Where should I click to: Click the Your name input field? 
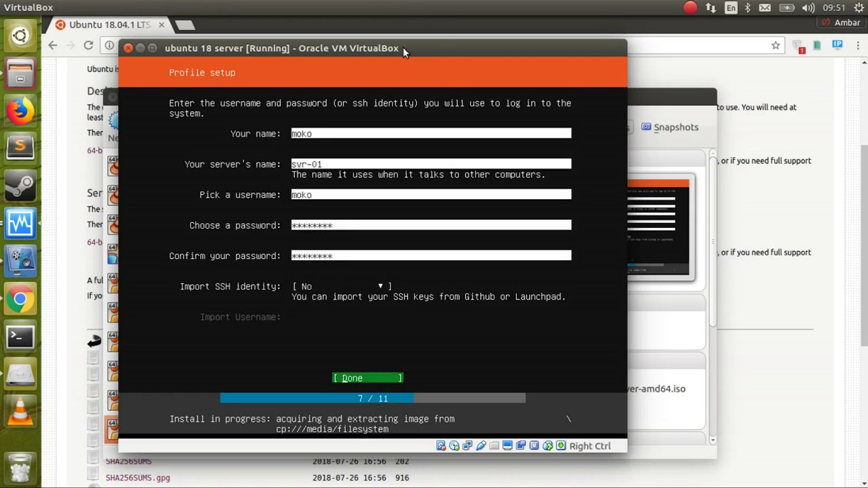pos(431,134)
